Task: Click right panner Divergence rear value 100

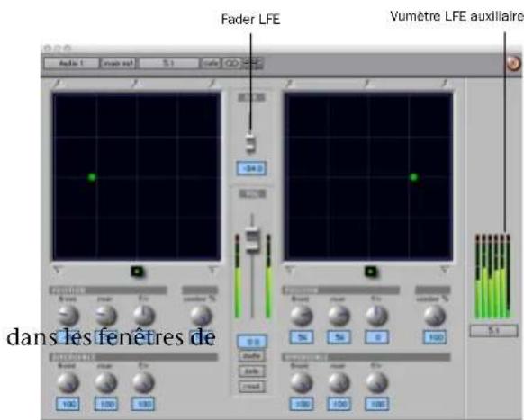Action: click(339, 404)
